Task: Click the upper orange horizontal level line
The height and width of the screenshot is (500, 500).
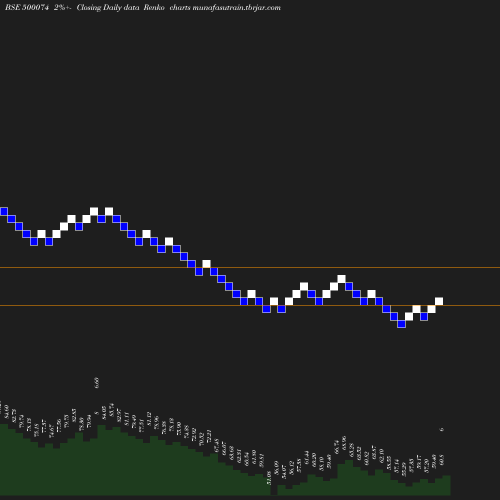Action: [x=250, y=267]
